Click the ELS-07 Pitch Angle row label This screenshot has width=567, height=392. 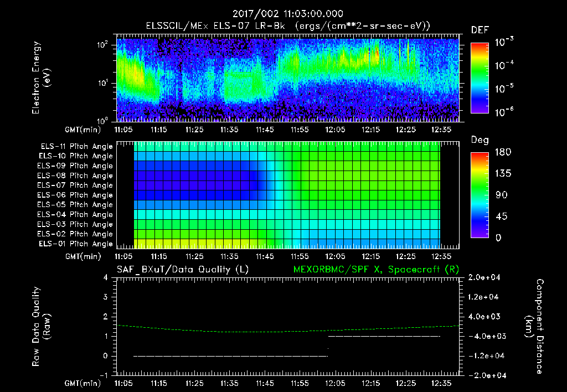75,185
